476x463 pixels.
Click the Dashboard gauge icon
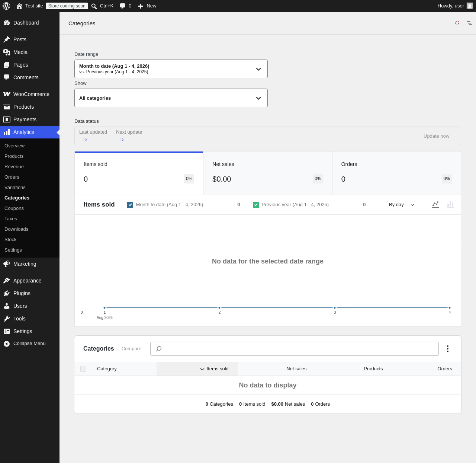[7, 23]
